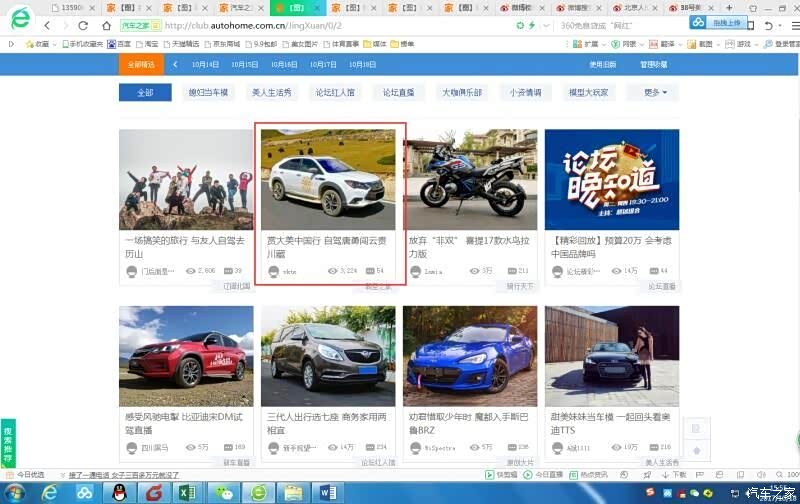This screenshot has height=504, width=800.
Task: Select the 大咖俱乐部 category tab
Action: pyautogui.click(x=461, y=92)
